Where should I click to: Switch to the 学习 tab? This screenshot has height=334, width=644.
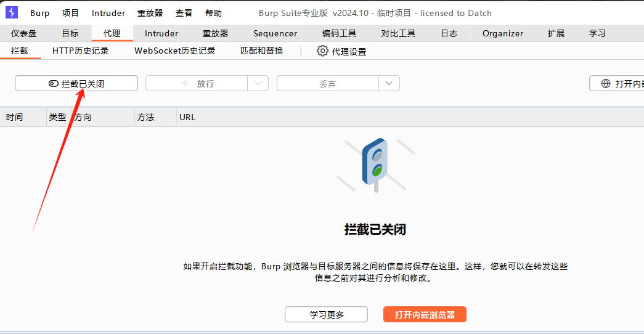coord(597,33)
